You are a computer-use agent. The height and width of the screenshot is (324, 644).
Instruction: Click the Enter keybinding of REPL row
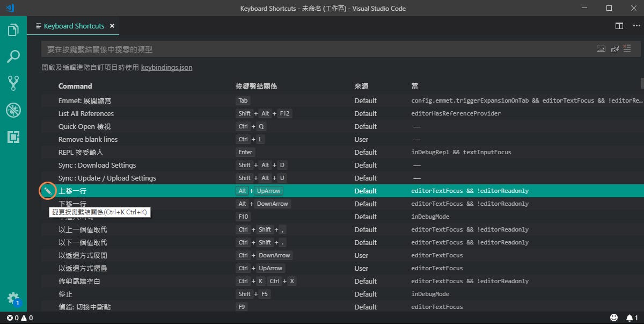pyautogui.click(x=245, y=152)
